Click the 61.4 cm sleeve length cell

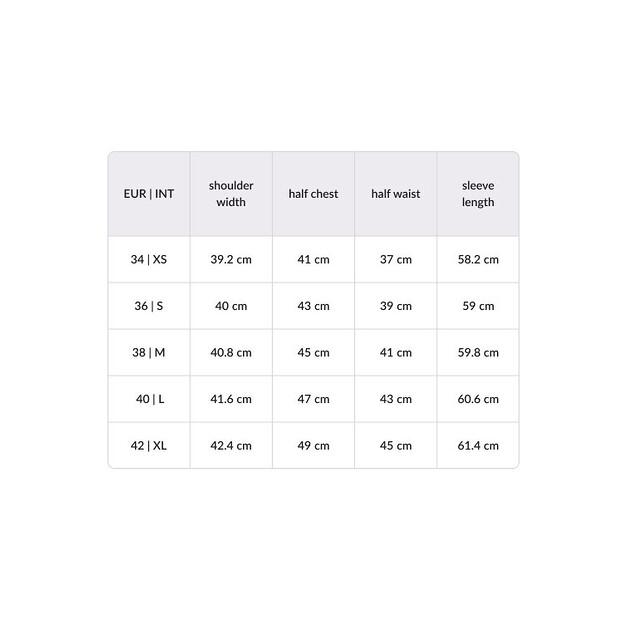[478, 445]
